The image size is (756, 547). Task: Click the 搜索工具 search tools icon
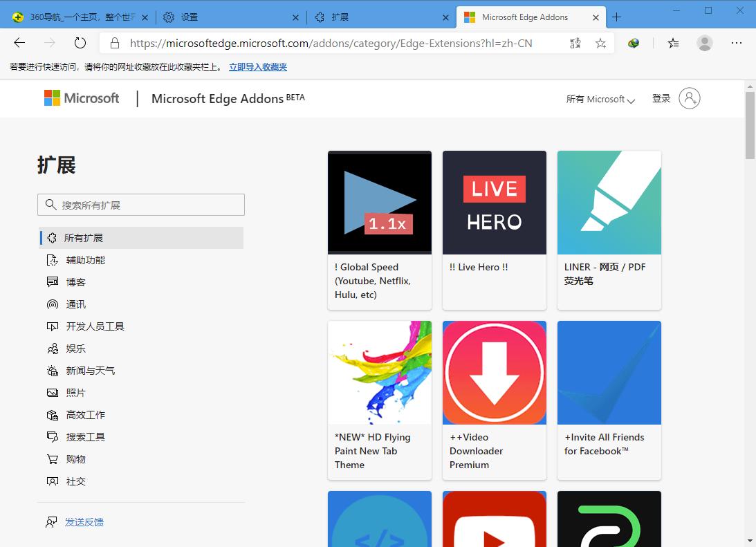[53, 437]
